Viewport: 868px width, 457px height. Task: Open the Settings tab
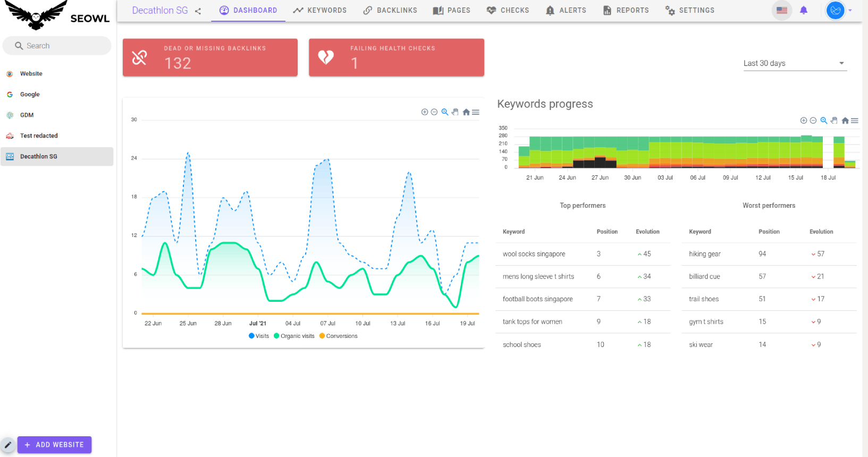(690, 10)
